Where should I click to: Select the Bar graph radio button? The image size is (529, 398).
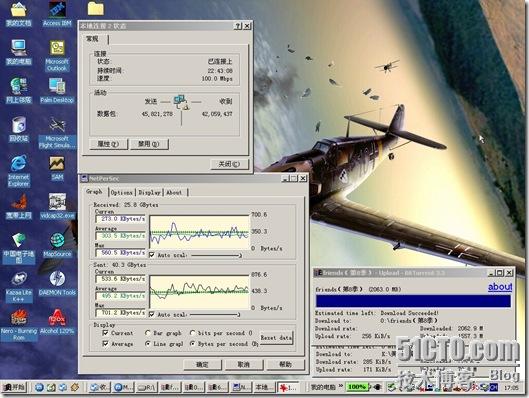[147, 333]
